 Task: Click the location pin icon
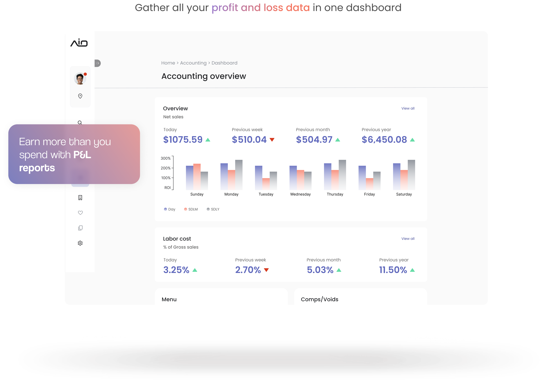[80, 96]
